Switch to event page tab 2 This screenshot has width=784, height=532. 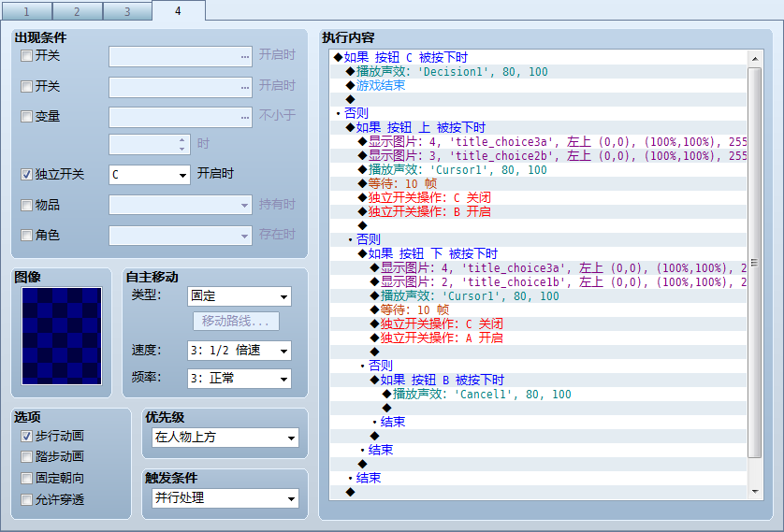pyautogui.click(x=77, y=11)
